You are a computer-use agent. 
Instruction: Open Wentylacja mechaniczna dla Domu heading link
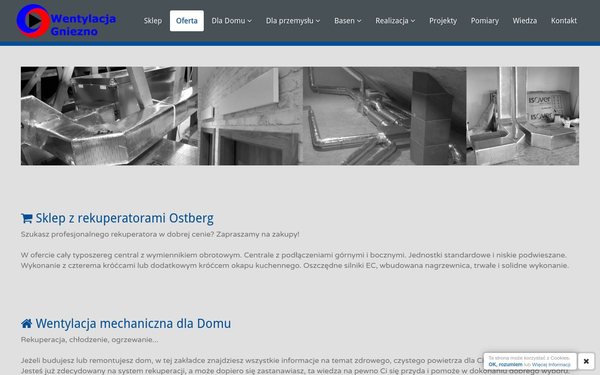(133, 324)
